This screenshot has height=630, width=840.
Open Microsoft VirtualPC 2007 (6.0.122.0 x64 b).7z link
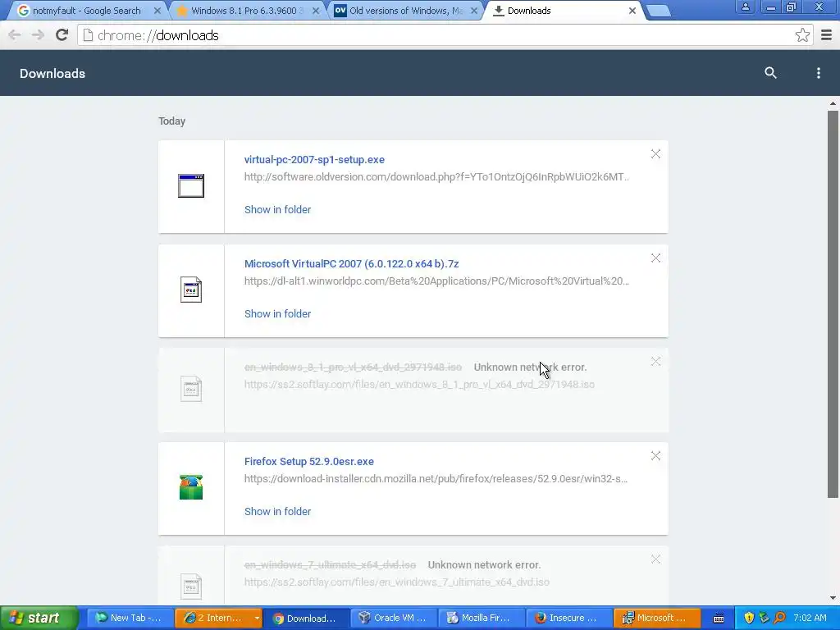[x=351, y=263]
